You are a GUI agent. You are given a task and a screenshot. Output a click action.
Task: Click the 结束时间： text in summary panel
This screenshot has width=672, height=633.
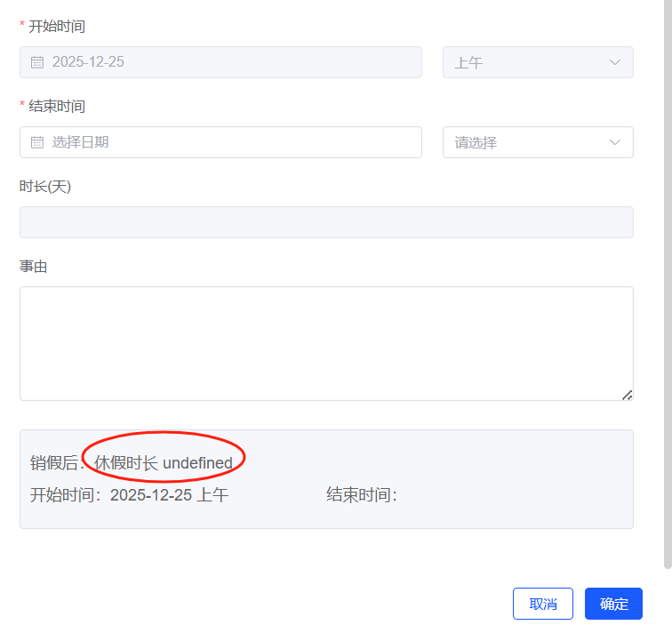[362, 495]
